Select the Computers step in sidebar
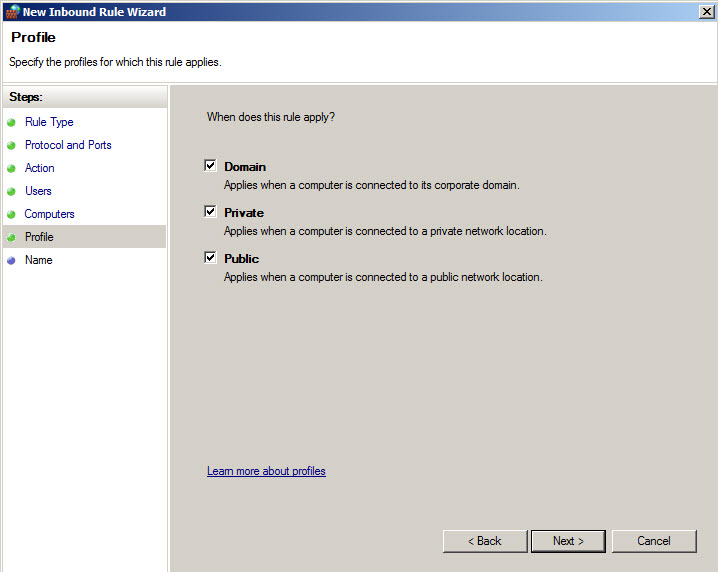 tap(49, 214)
